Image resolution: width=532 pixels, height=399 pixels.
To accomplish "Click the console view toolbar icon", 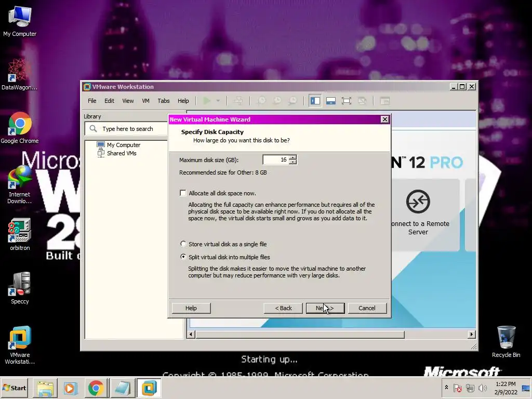I will pyautogui.click(x=385, y=101).
